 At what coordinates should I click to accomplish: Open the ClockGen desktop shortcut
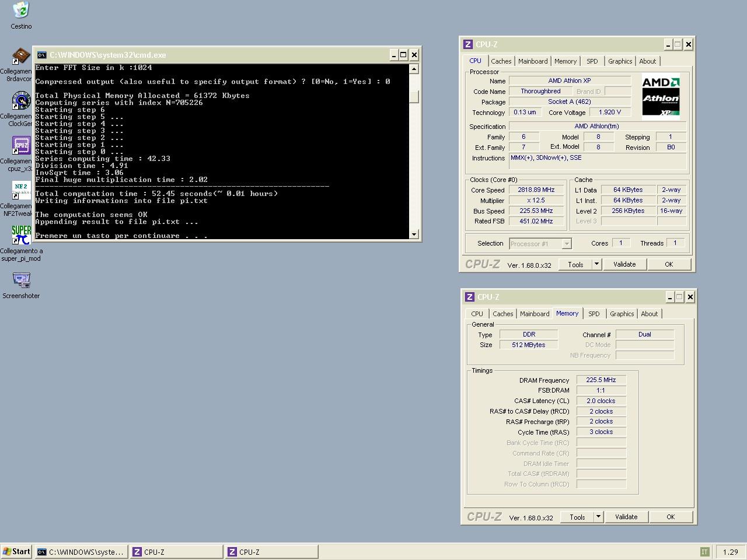[x=21, y=101]
